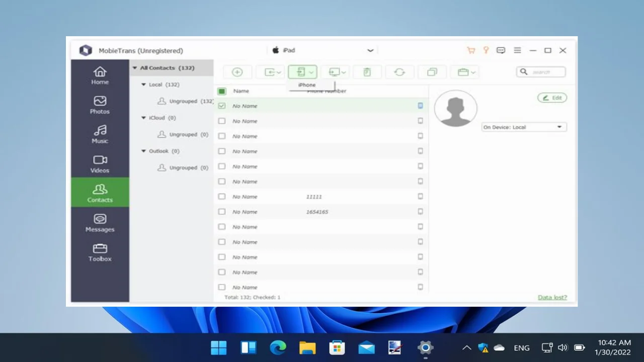
Task: Refresh the contacts list
Action: (x=399, y=72)
